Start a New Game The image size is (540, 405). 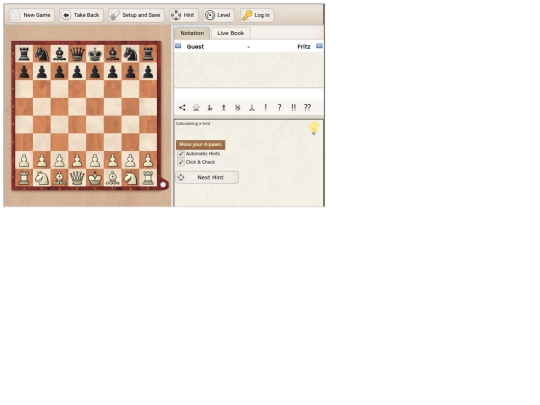pyautogui.click(x=32, y=15)
